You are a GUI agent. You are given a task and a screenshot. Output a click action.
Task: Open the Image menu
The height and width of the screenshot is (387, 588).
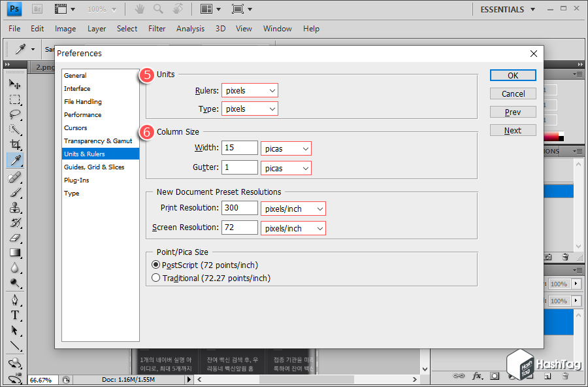click(65, 29)
